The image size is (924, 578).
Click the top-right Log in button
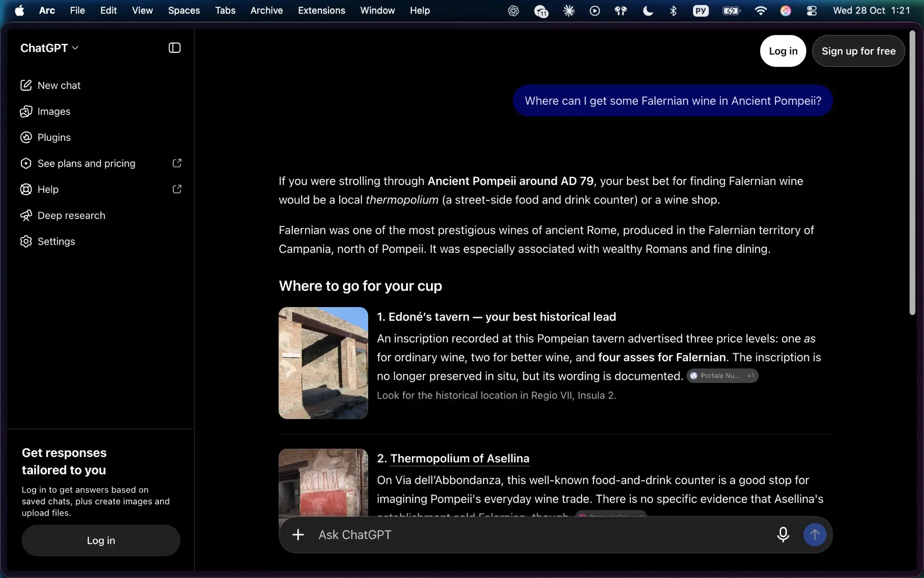point(783,51)
